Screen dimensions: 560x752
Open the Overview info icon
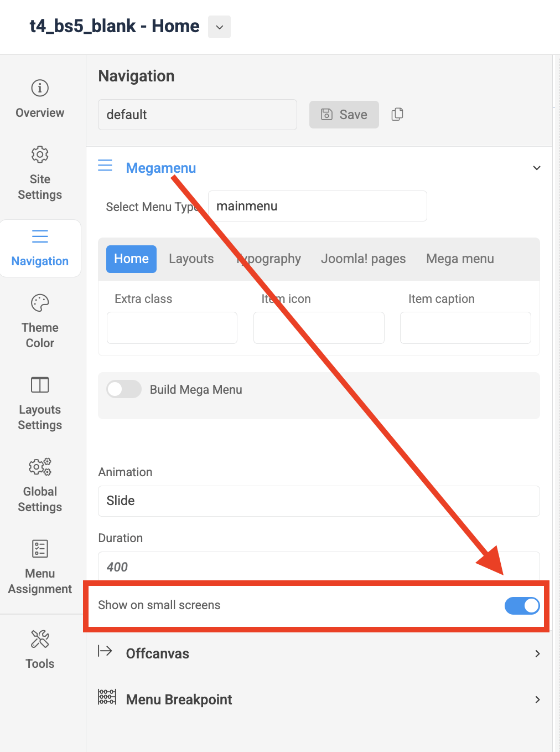(x=40, y=88)
